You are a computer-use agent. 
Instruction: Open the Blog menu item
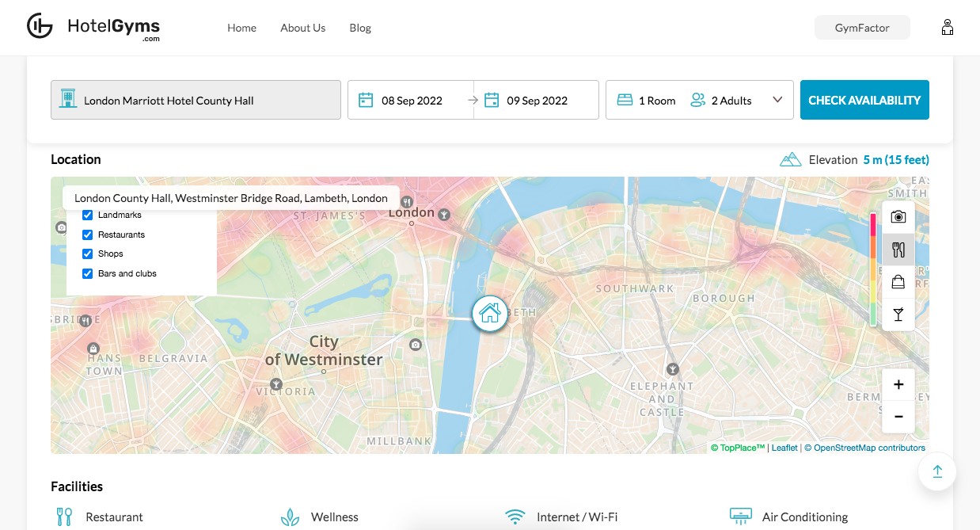(360, 28)
